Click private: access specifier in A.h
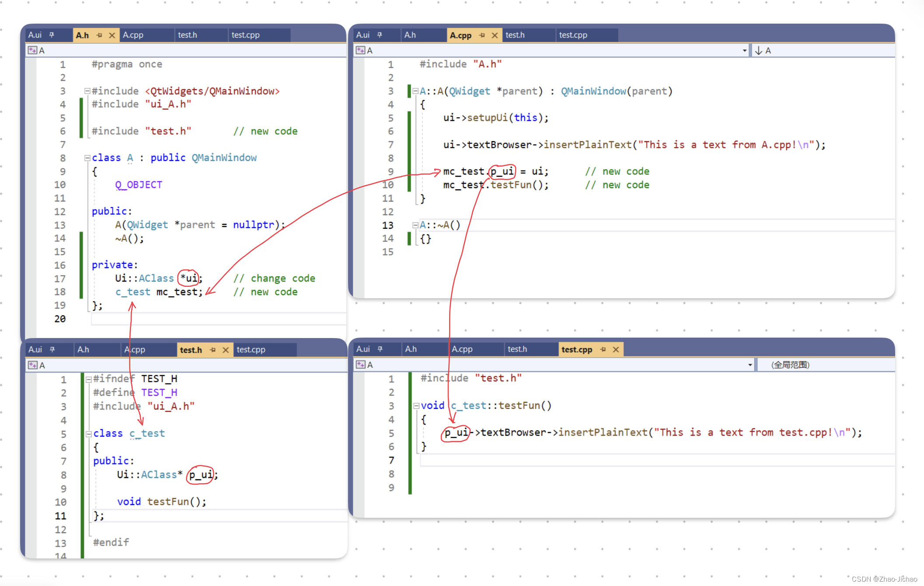The width and height of the screenshot is (924, 586). click(115, 265)
